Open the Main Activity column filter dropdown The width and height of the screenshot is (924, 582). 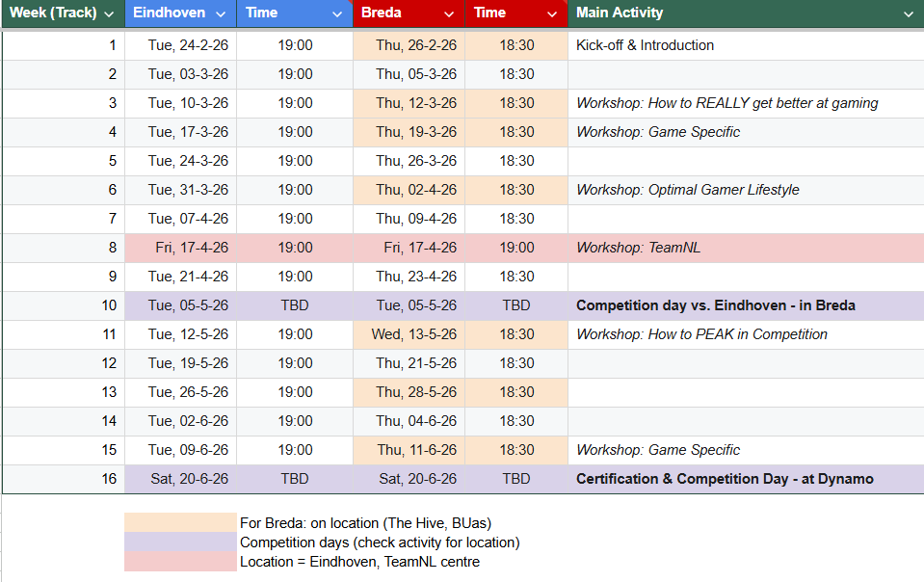point(908,14)
